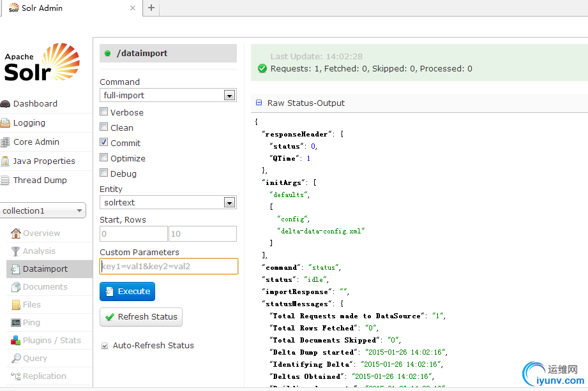Click the Refresh Status button
This screenshot has height=391, width=588.
pyautogui.click(x=141, y=317)
